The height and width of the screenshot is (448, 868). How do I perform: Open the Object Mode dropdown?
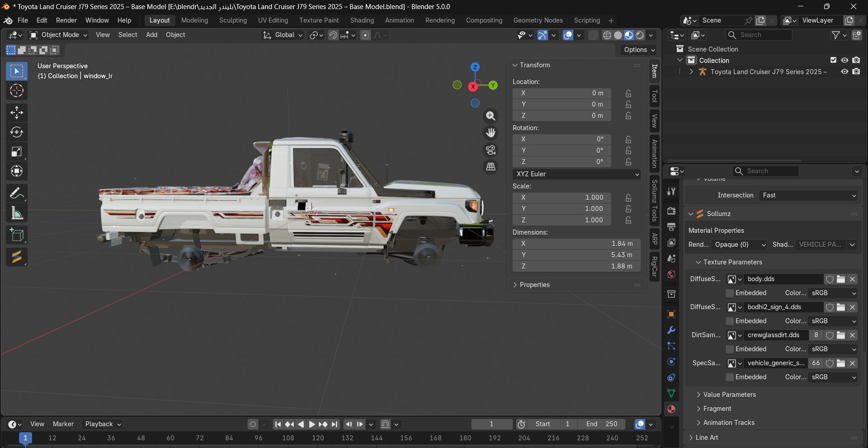tap(58, 35)
